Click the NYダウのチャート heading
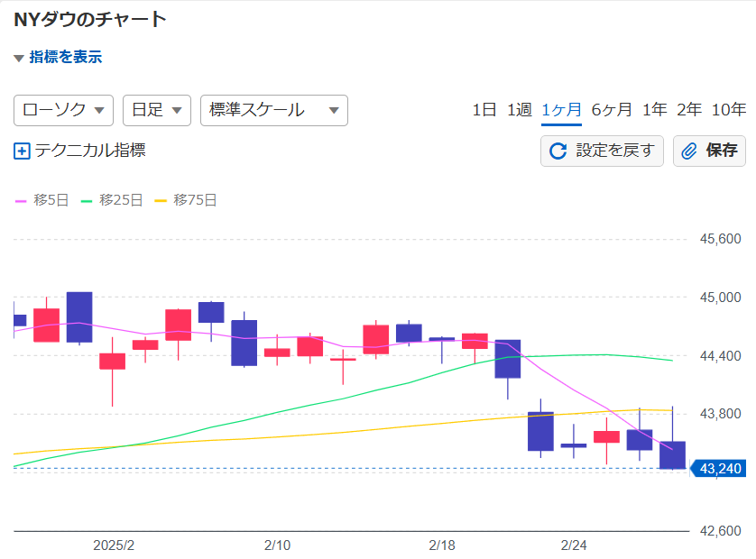This screenshot has height=559, width=756. [90, 19]
